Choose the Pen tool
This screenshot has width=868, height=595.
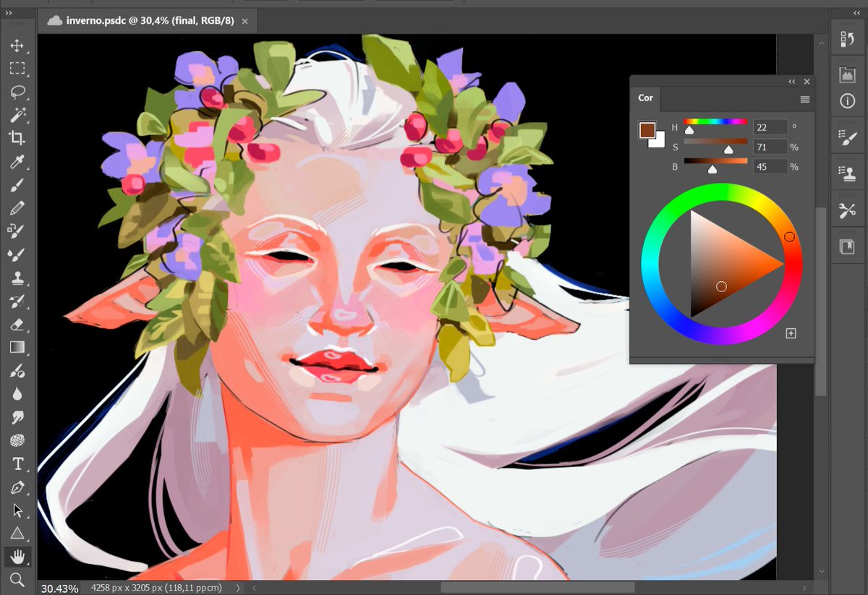click(17, 487)
